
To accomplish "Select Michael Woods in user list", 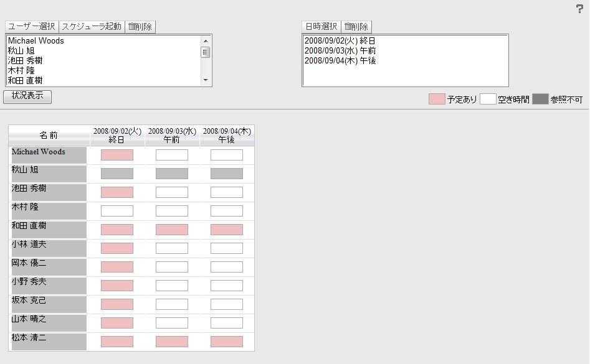I will point(36,41).
